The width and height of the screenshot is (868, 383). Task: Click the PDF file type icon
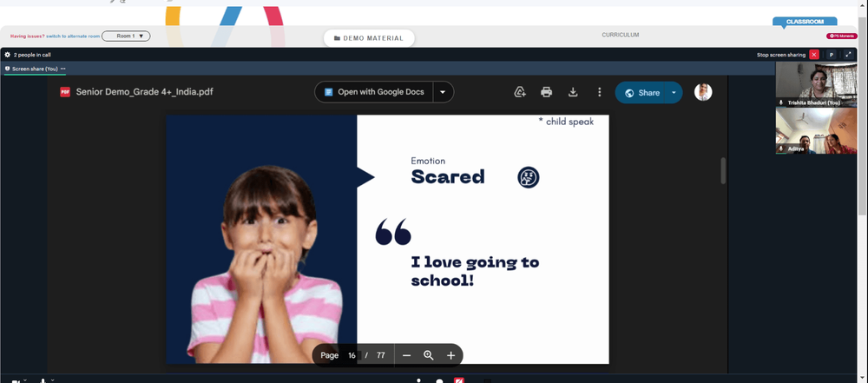click(x=65, y=92)
